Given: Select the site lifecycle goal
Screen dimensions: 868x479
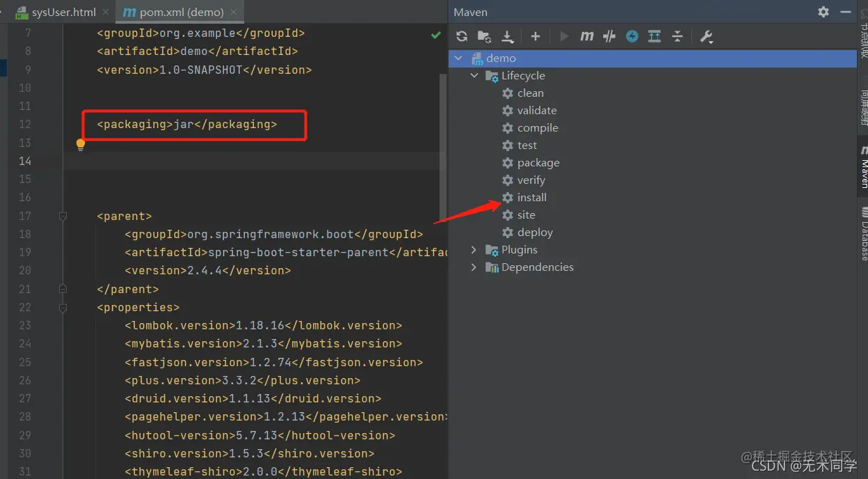Looking at the screenshot, I should 527,215.
